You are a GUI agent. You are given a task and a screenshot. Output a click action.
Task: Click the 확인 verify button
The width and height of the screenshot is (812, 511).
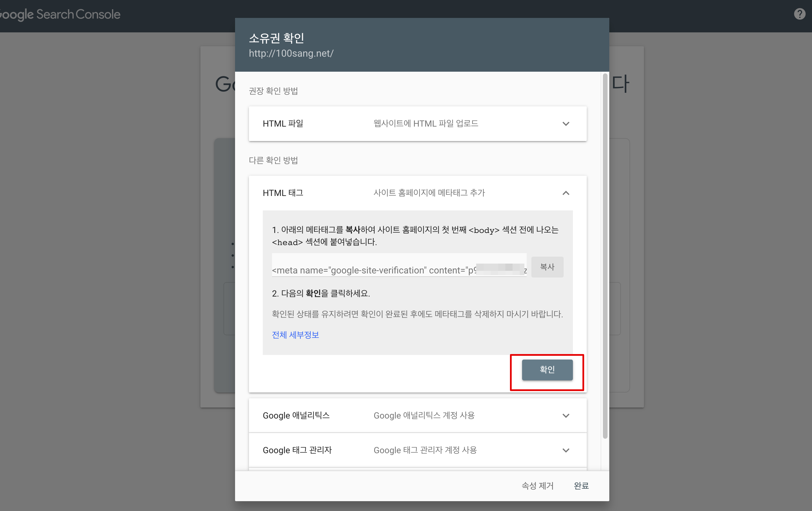pyautogui.click(x=547, y=370)
